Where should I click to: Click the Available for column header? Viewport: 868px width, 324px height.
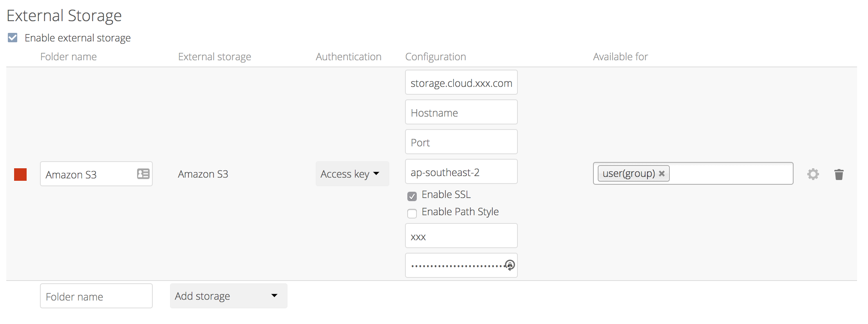(620, 57)
